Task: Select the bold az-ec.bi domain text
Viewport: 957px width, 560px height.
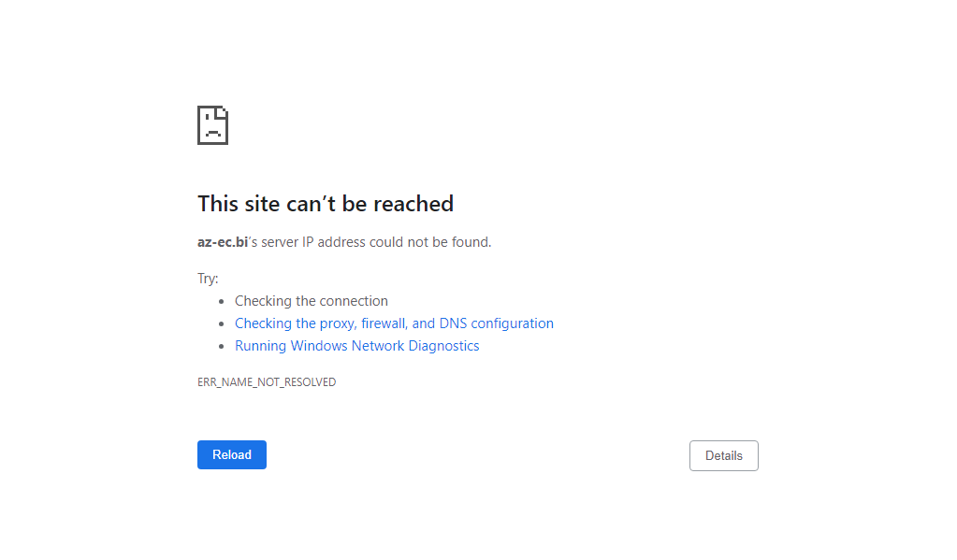Action: [222, 242]
